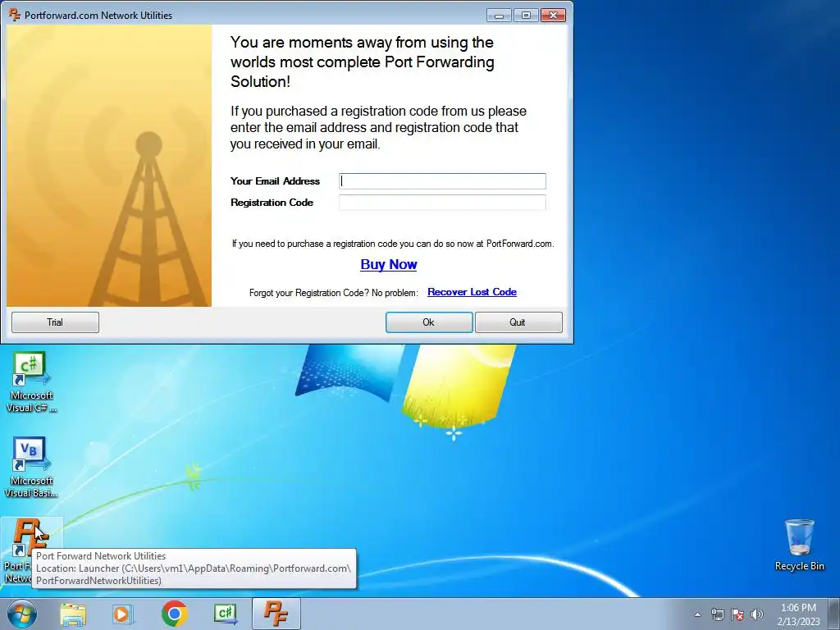Open File Explorer from the taskbar
840x630 pixels.
pos(73,614)
